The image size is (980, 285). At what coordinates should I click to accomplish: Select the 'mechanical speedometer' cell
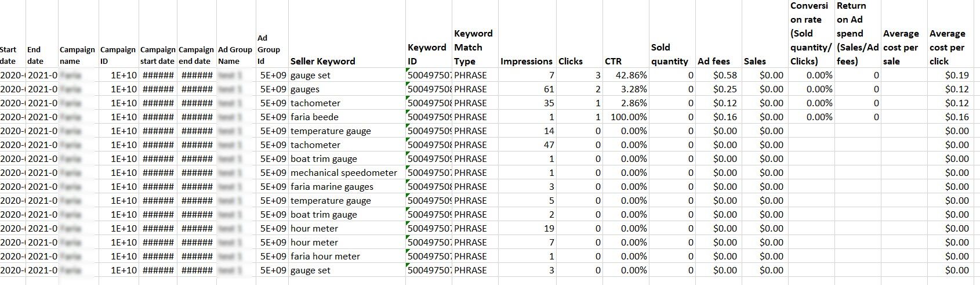click(347, 172)
